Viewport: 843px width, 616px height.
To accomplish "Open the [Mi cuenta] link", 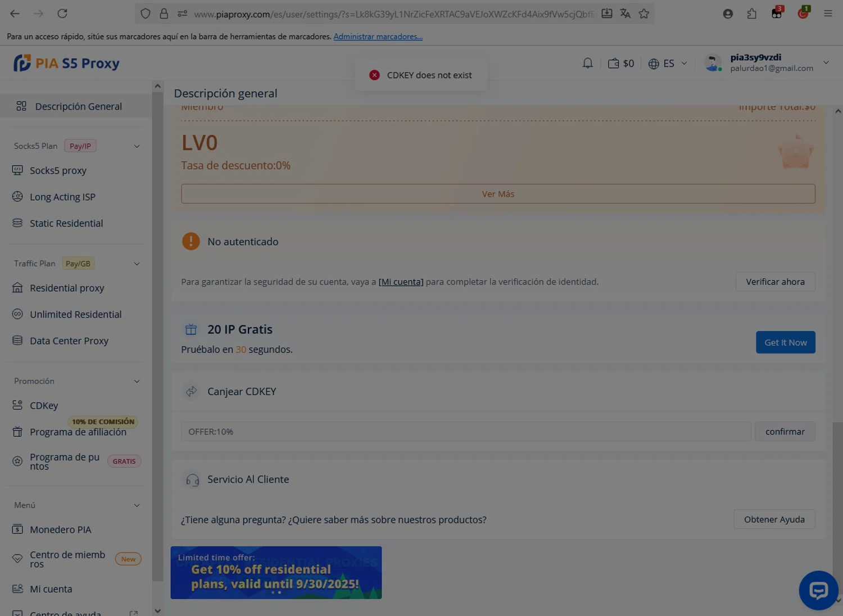I will pyautogui.click(x=401, y=282).
